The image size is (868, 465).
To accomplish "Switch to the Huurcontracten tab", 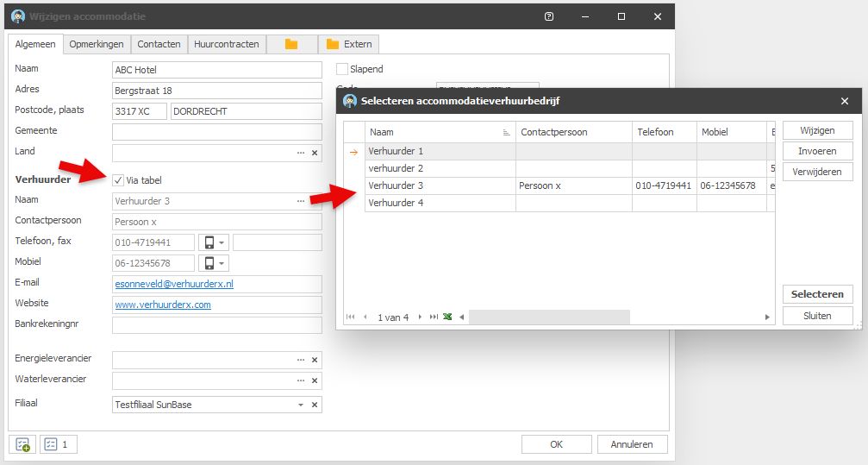I will 227,44.
